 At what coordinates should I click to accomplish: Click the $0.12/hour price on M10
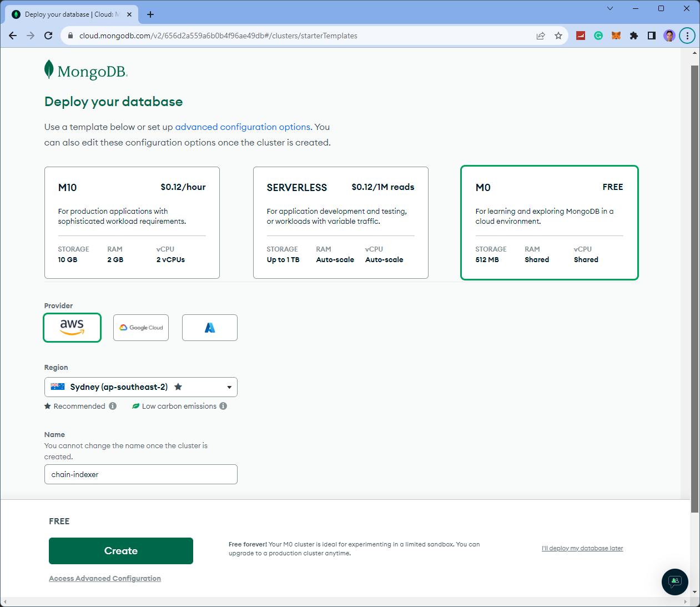coord(183,187)
